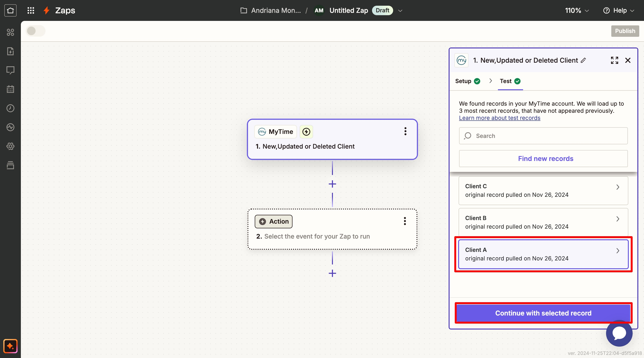This screenshot has width=644, height=358.
Task: Open the comments icon in sidebar
Action: click(x=10, y=70)
